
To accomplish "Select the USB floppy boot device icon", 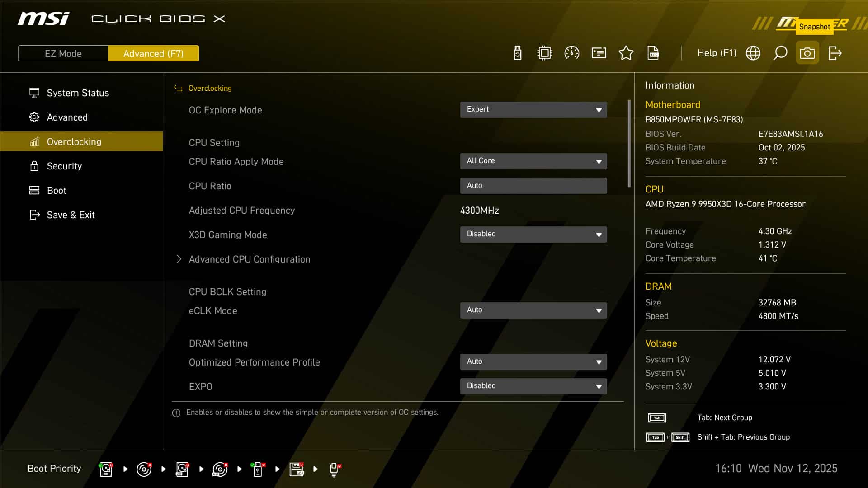I will 297,469.
